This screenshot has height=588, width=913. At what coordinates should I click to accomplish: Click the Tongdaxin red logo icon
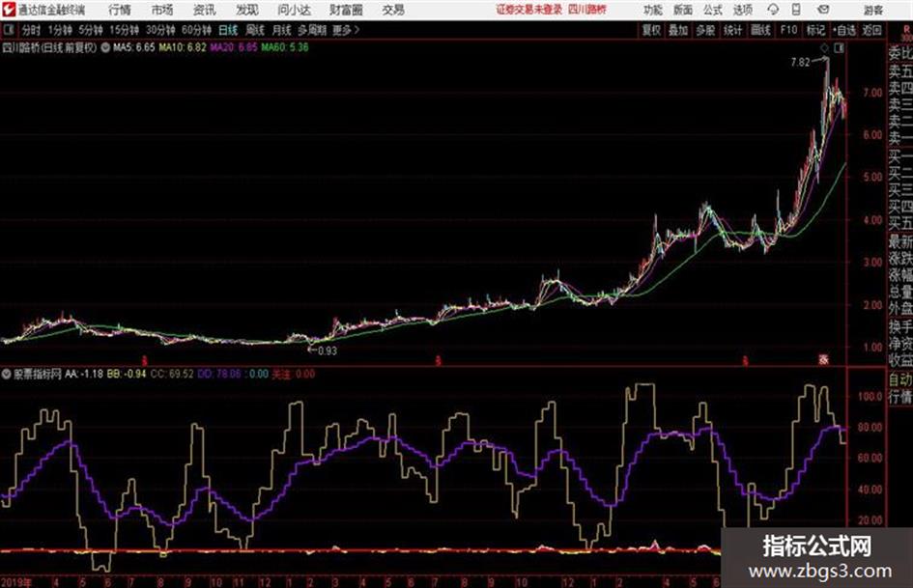click(9, 10)
